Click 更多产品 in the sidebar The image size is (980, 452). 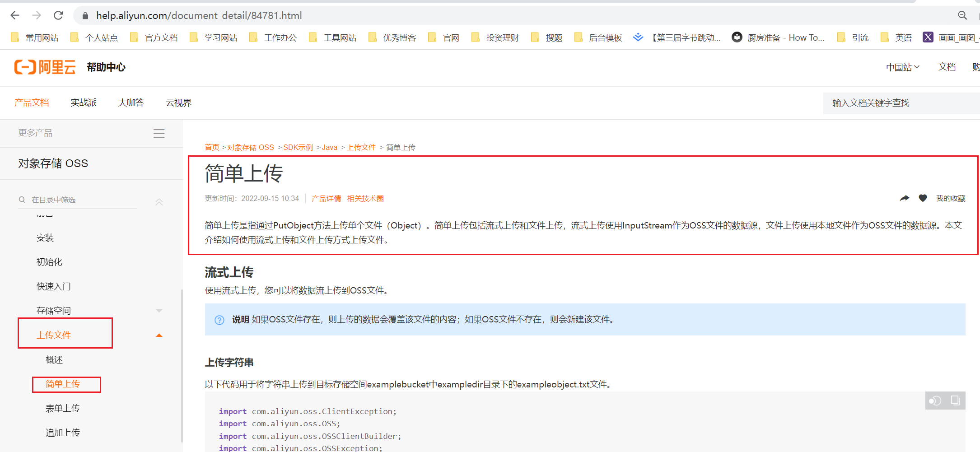coord(35,133)
